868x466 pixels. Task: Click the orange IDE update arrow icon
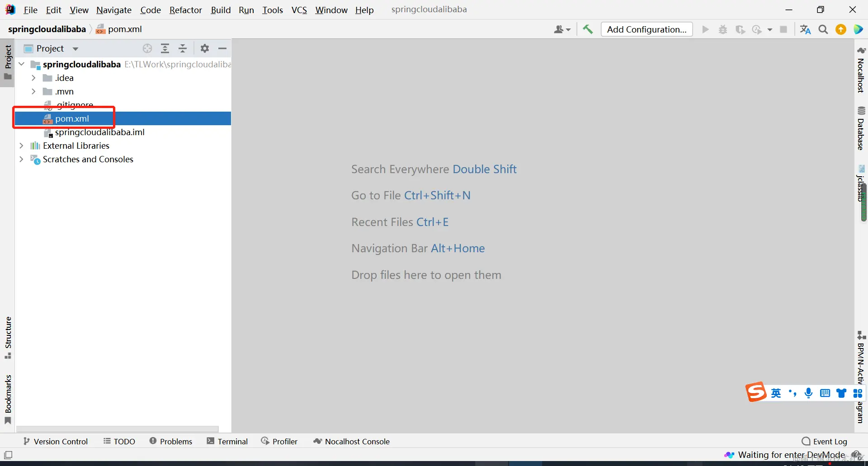point(841,29)
